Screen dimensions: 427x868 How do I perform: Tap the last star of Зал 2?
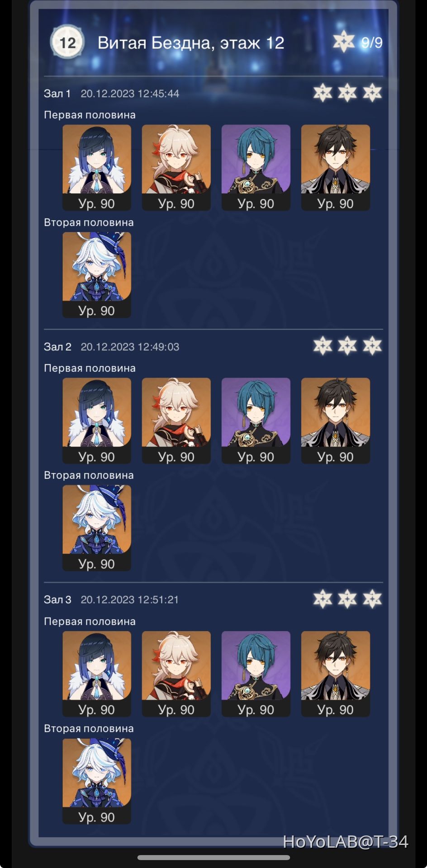coord(372,346)
